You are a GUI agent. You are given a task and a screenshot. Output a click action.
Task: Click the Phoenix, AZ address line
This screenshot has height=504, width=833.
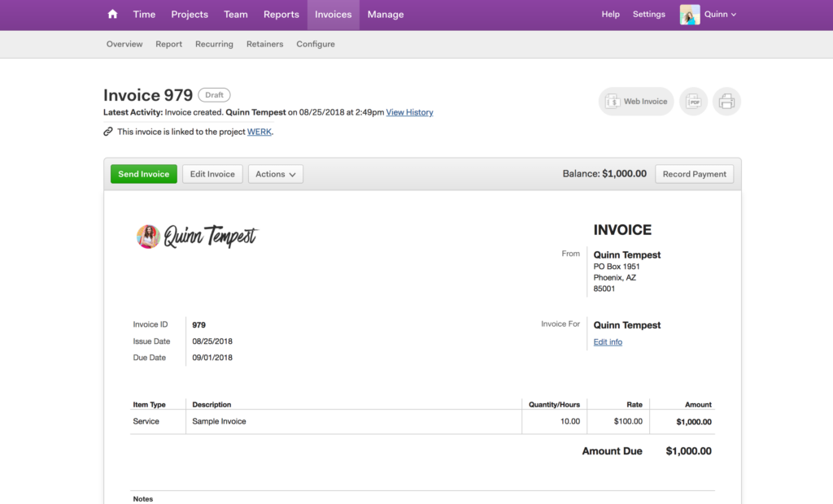click(615, 278)
